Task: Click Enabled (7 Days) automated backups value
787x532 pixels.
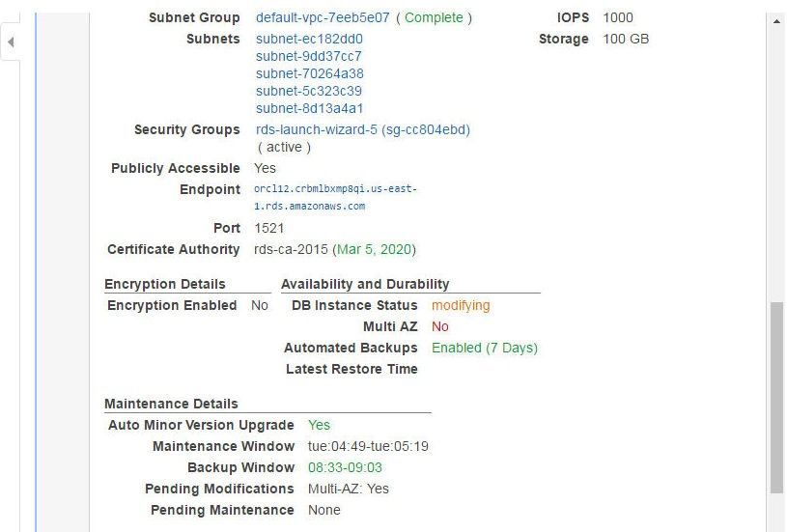Action: [485, 348]
